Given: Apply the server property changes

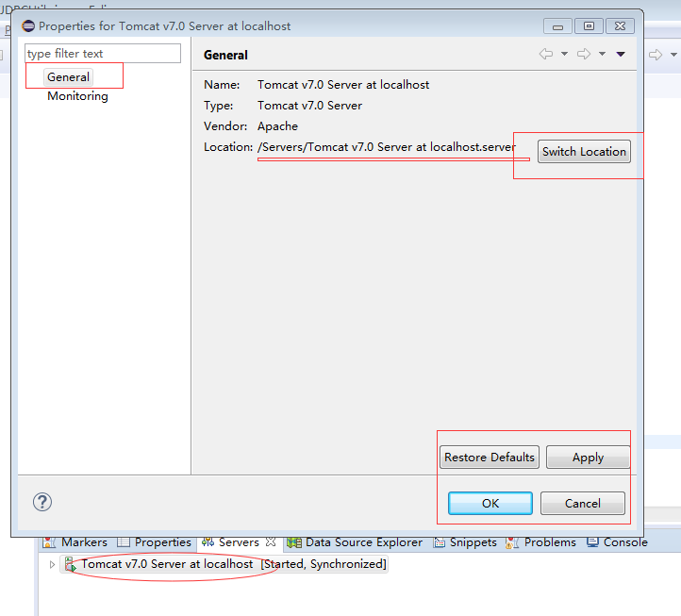Looking at the screenshot, I should pyautogui.click(x=588, y=457).
